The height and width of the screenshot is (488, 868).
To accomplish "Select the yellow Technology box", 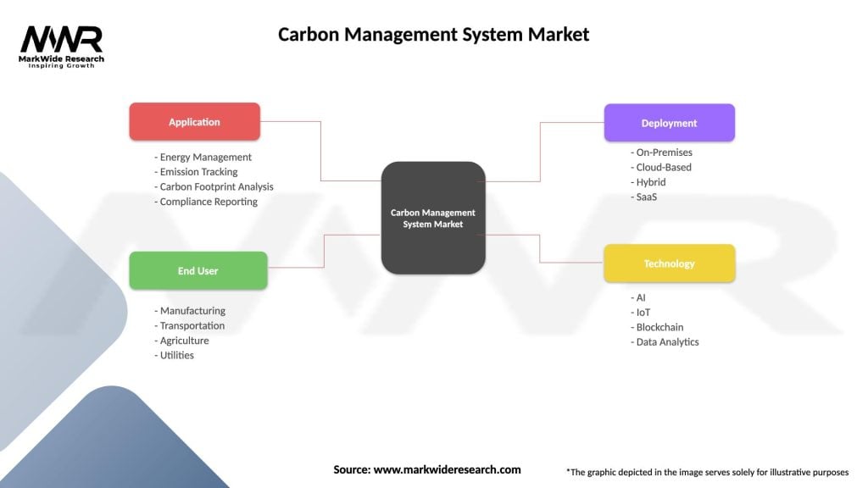I will [669, 263].
